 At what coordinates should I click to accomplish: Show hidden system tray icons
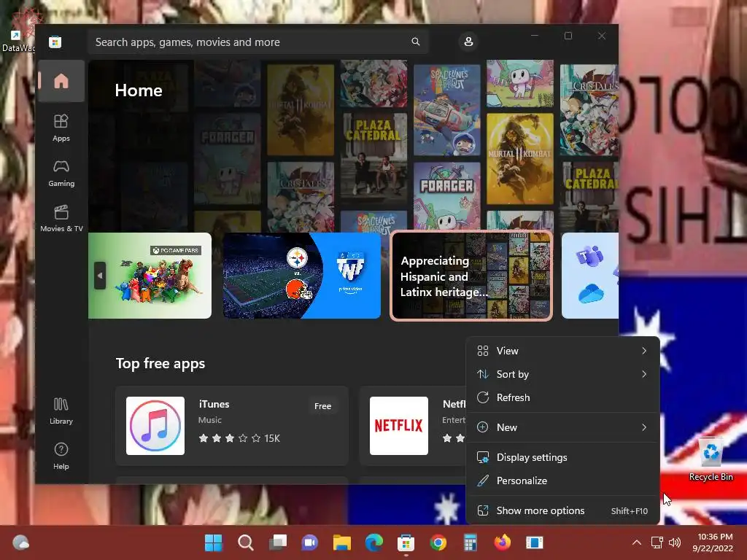click(636, 542)
